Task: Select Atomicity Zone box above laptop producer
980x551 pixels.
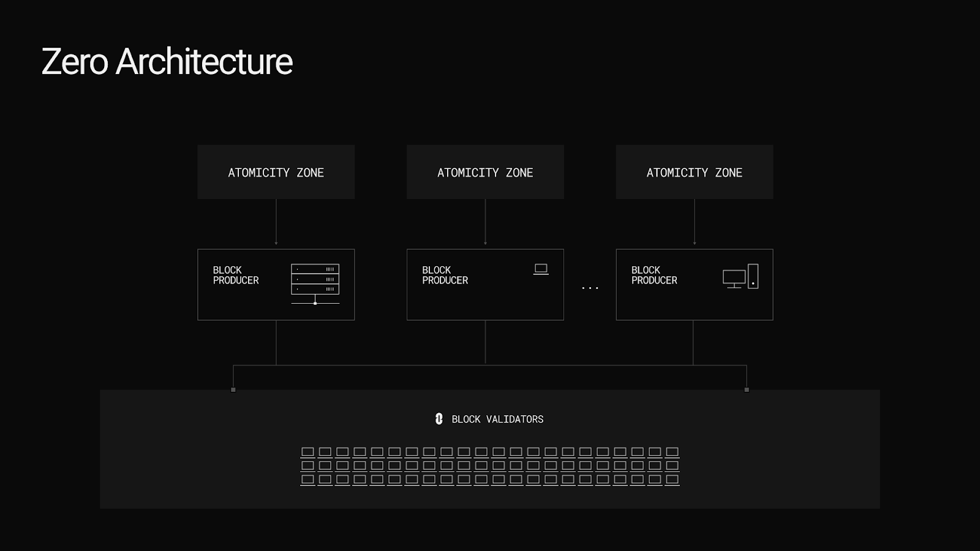Action: coord(485,172)
